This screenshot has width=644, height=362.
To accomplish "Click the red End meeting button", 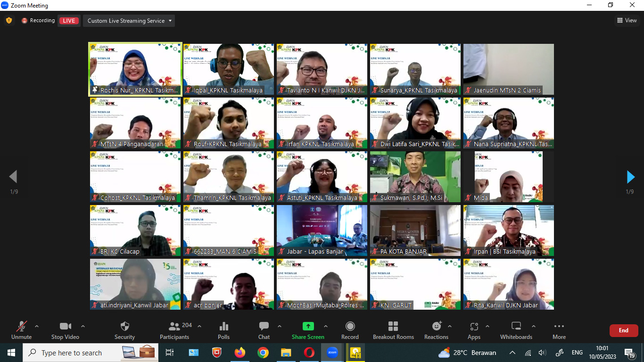I will point(623,330).
